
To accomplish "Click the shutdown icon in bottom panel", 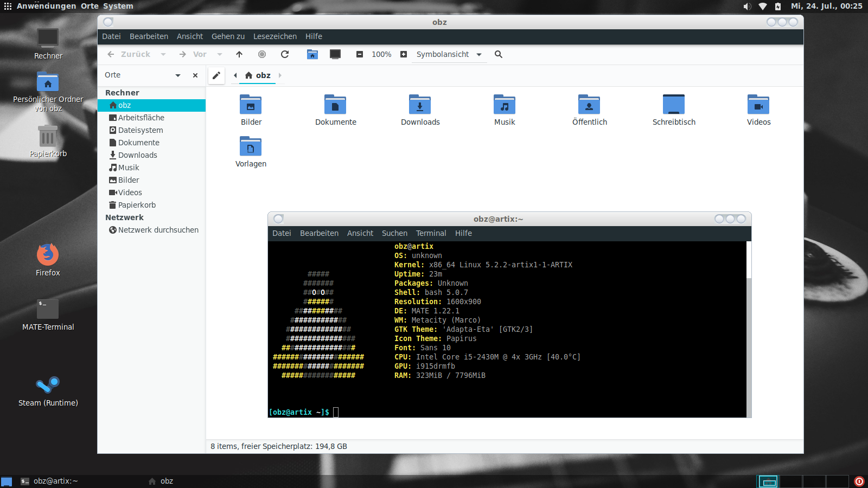I will pyautogui.click(x=859, y=481).
